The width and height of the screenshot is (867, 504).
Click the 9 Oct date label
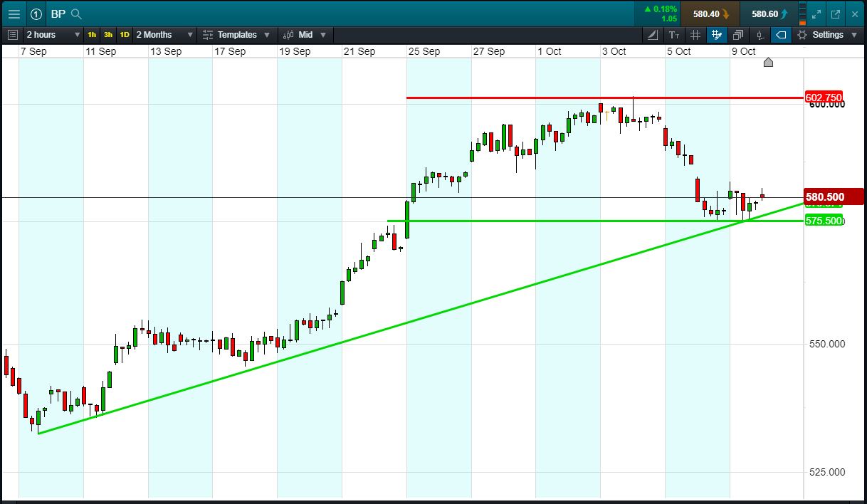pos(743,51)
